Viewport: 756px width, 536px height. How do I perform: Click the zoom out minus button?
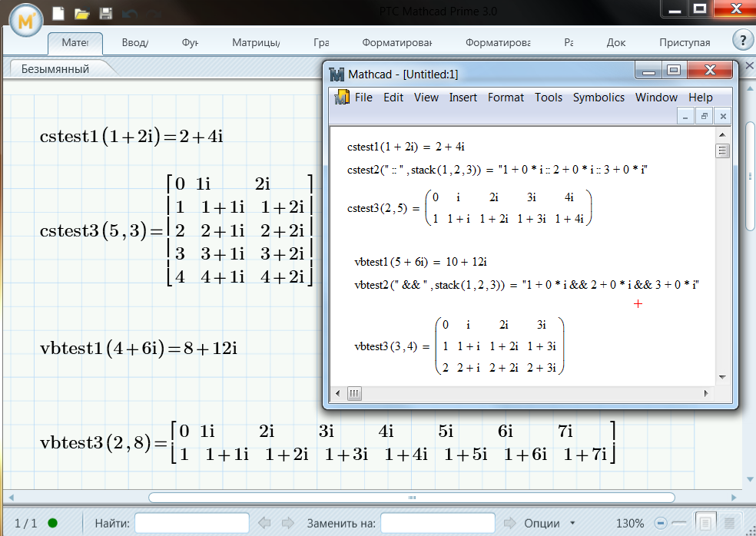click(x=660, y=523)
